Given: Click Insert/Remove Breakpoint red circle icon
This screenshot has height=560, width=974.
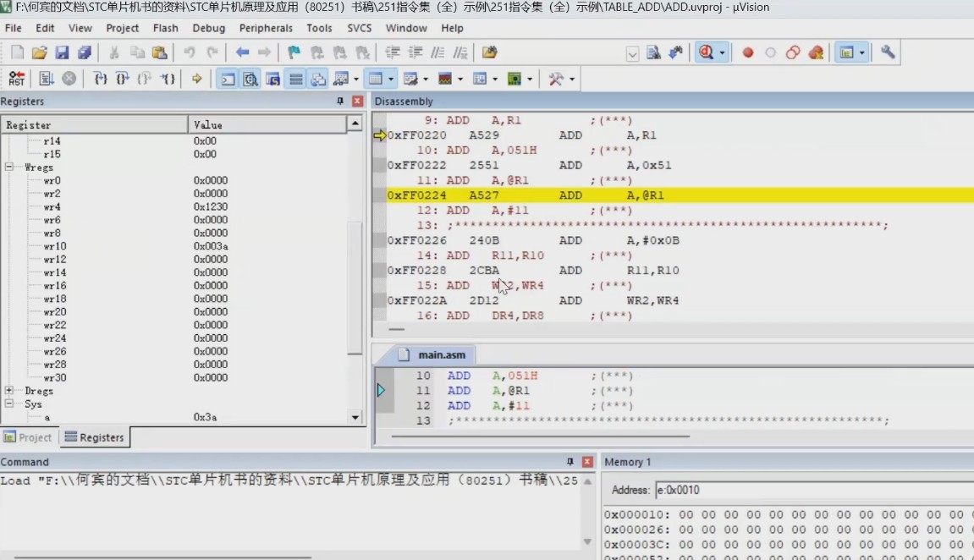Looking at the screenshot, I should coord(748,52).
